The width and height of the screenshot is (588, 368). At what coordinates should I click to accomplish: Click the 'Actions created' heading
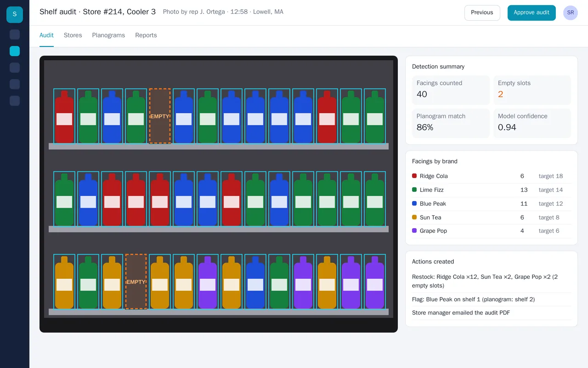click(433, 262)
